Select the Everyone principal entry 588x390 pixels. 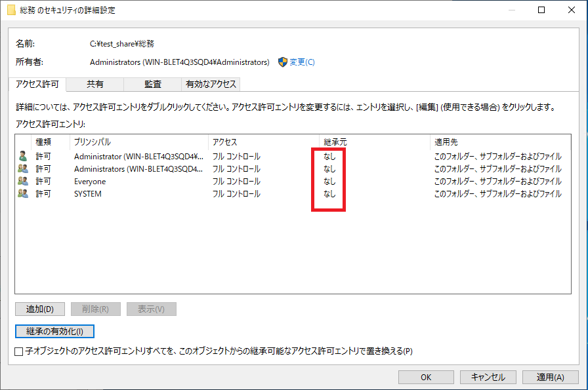[x=90, y=182]
